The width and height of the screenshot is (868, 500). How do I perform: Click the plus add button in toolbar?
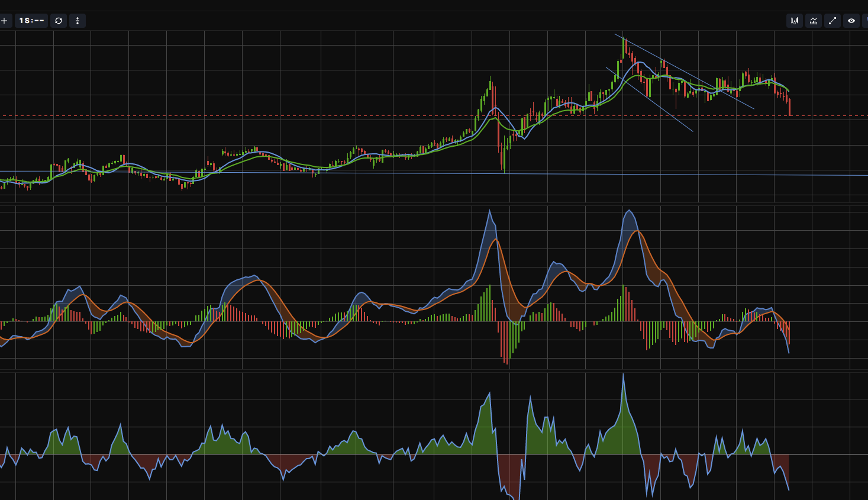pos(4,21)
